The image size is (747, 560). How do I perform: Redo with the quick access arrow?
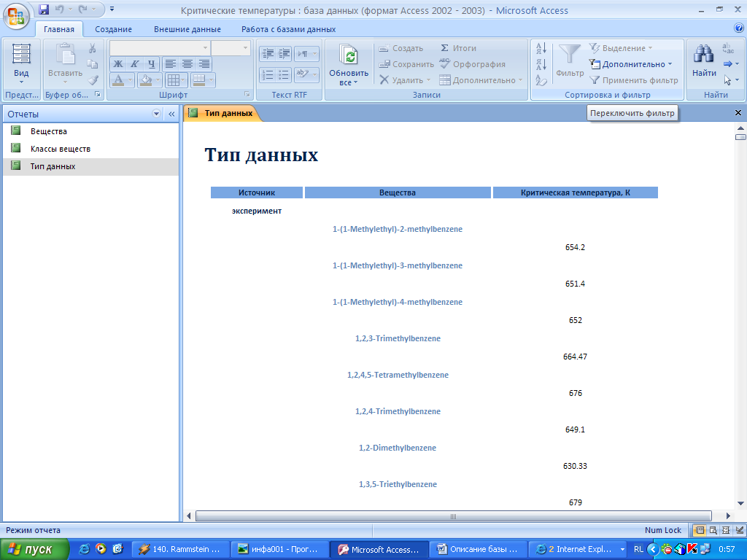(83, 9)
